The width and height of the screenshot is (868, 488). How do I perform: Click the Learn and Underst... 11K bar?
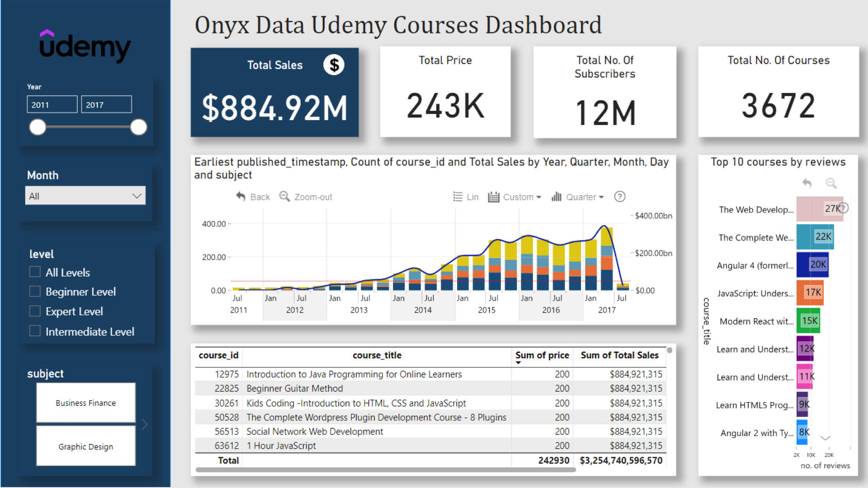tap(804, 376)
